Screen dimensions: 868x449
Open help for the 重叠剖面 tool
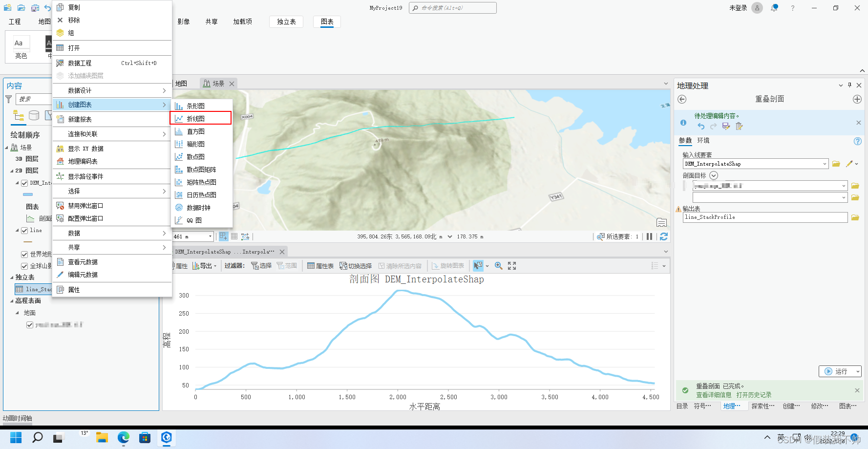pos(857,141)
